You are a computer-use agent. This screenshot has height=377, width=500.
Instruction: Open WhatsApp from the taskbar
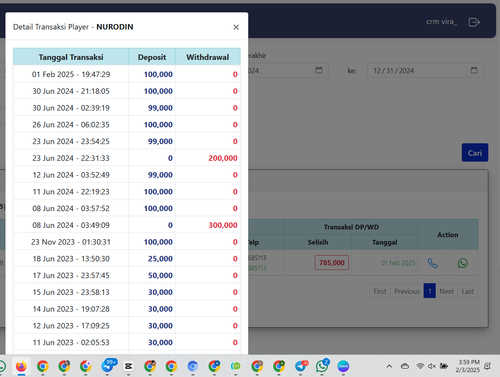[322, 366]
